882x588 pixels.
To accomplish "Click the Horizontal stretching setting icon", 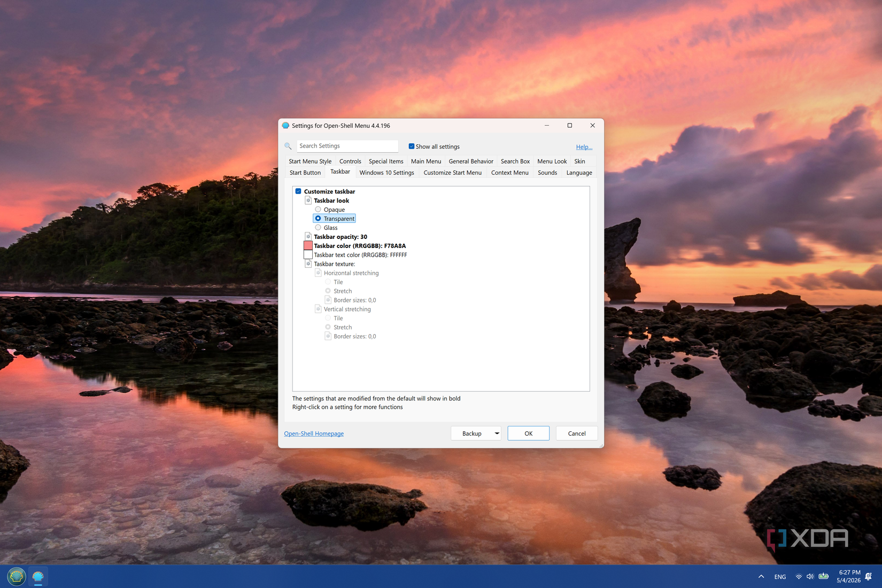I will 318,273.
